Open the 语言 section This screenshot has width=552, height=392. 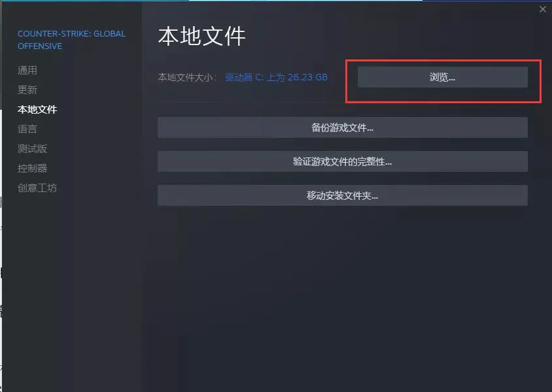tap(27, 129)
